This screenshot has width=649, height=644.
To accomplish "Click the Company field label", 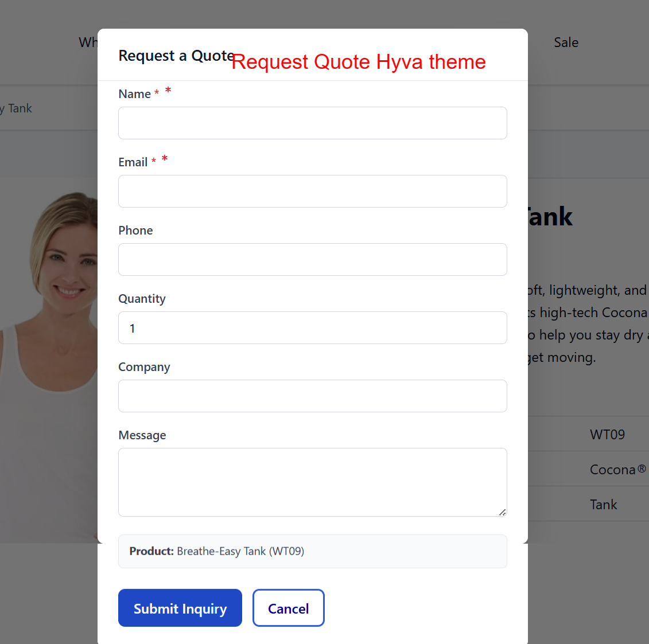I will pyautogui.click(x=144, y=367).
